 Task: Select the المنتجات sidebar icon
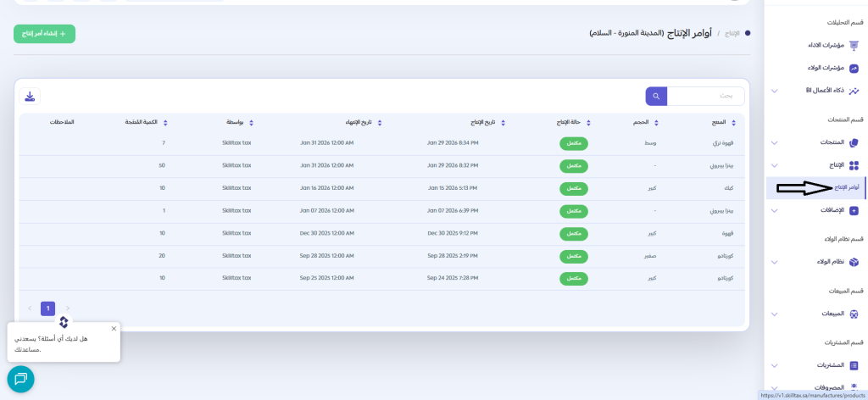(854, 142)
